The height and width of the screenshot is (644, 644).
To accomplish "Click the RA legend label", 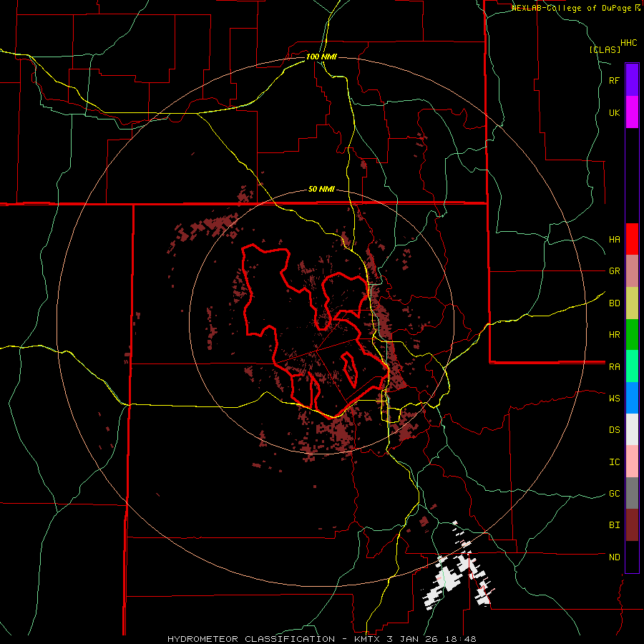I will [x=614, y=367].
